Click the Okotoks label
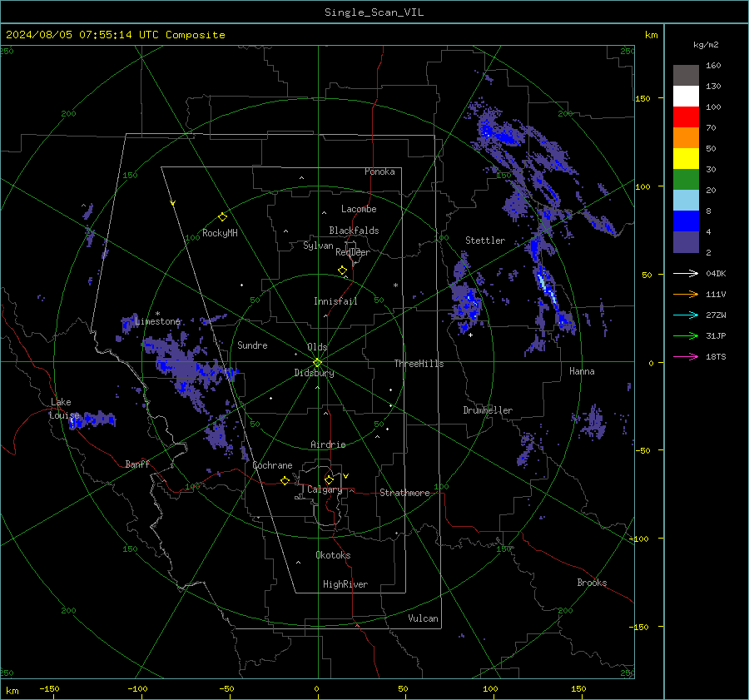Image resolution: width=749 pixels, height=700 pixels. [333, 555]
